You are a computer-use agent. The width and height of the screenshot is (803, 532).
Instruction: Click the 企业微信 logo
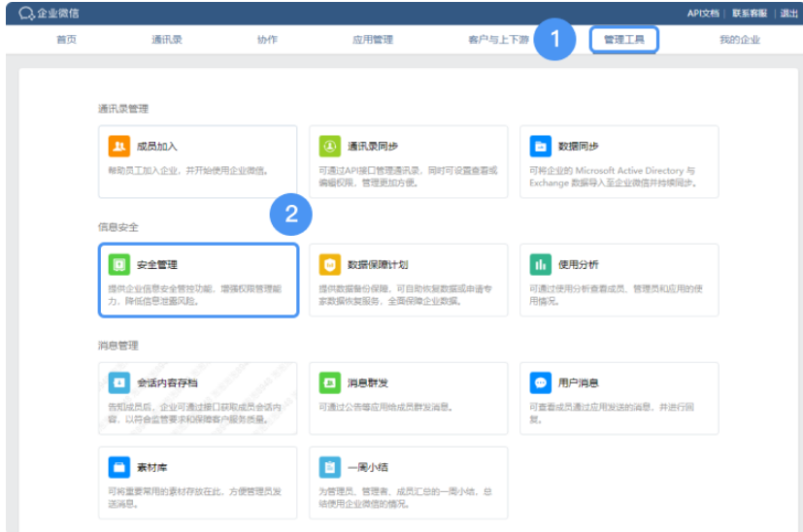[x=49, y=13]
